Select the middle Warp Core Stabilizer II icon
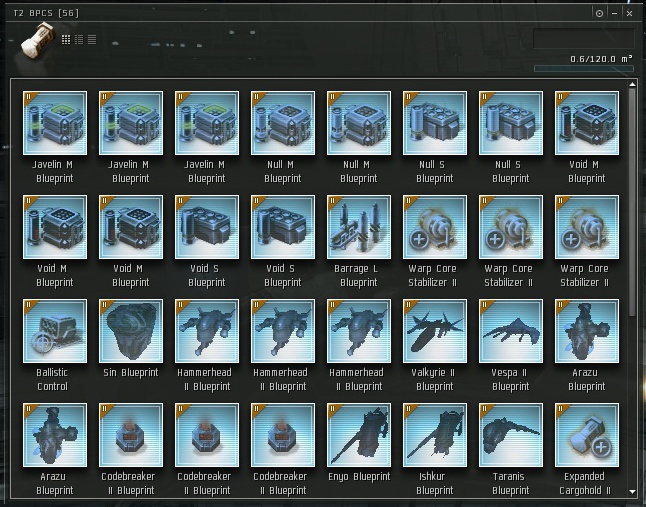The height and width of the screenshot is (507, 646). 511,227
